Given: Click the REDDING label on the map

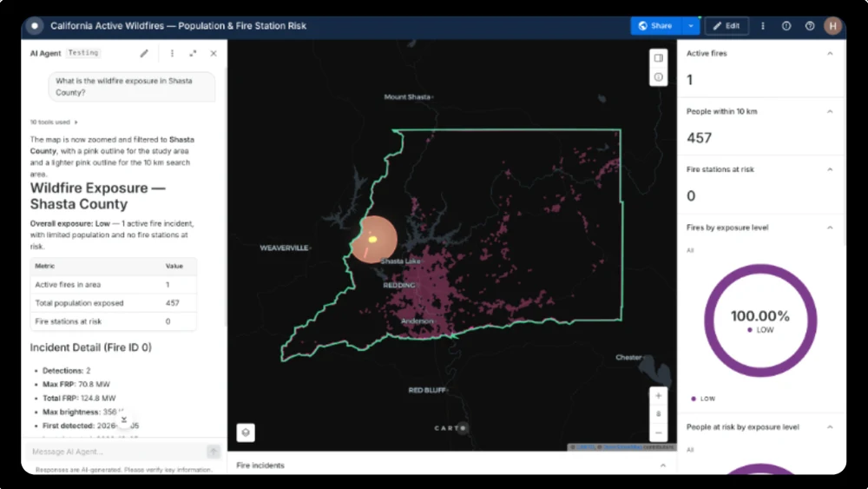Looking at the screenshot, I should [x=399, y=285].
